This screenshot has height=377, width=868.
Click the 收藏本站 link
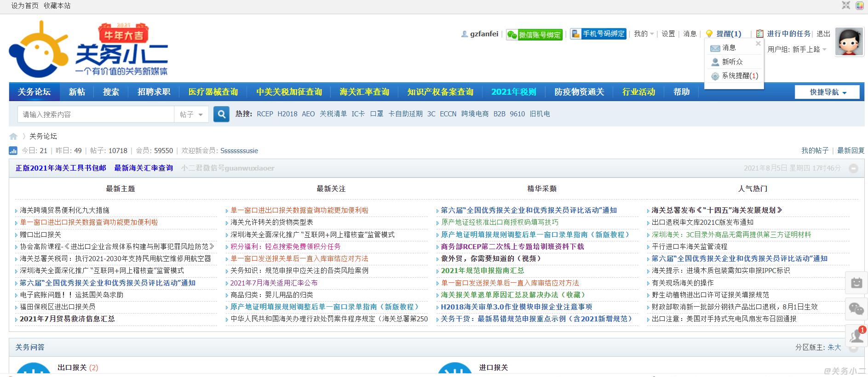(x=57, y=6)
